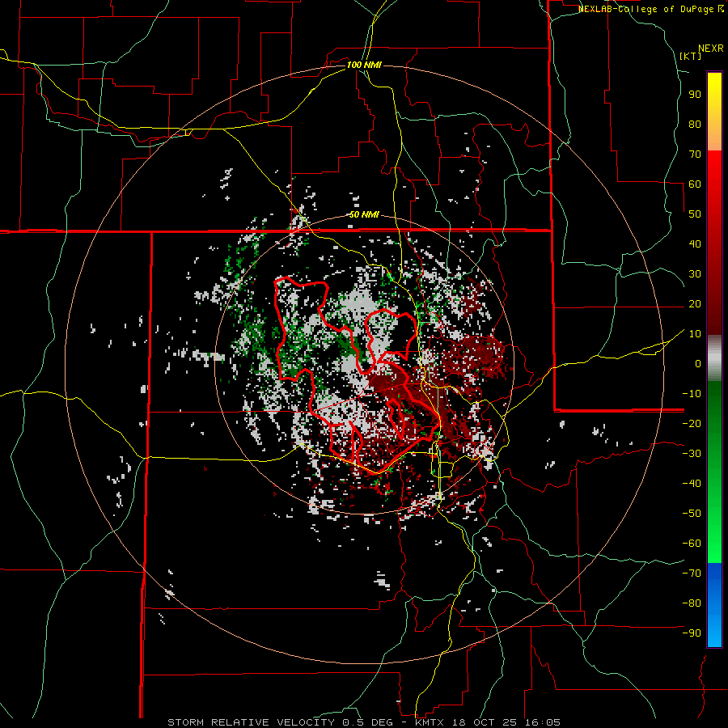The image size is (728, 728).
Task: Click the NEXR label near the legend
Action: pos(711,49)
